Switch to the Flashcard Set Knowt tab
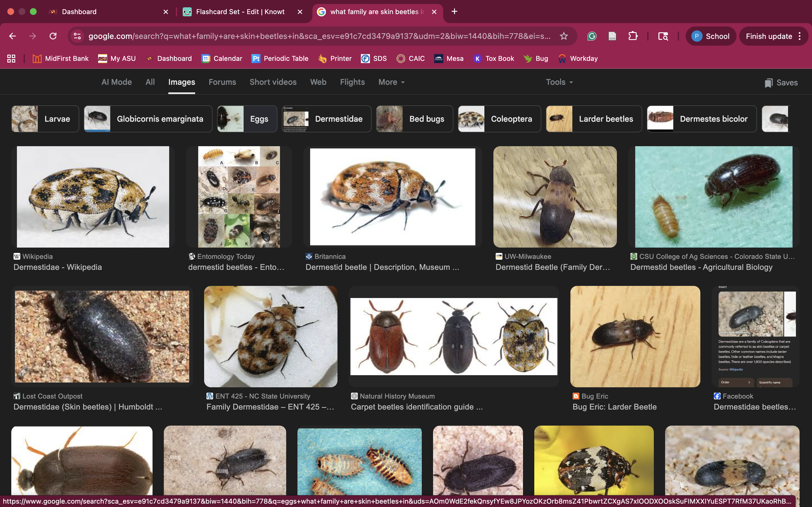812x507 pixels. click(240, 12)
